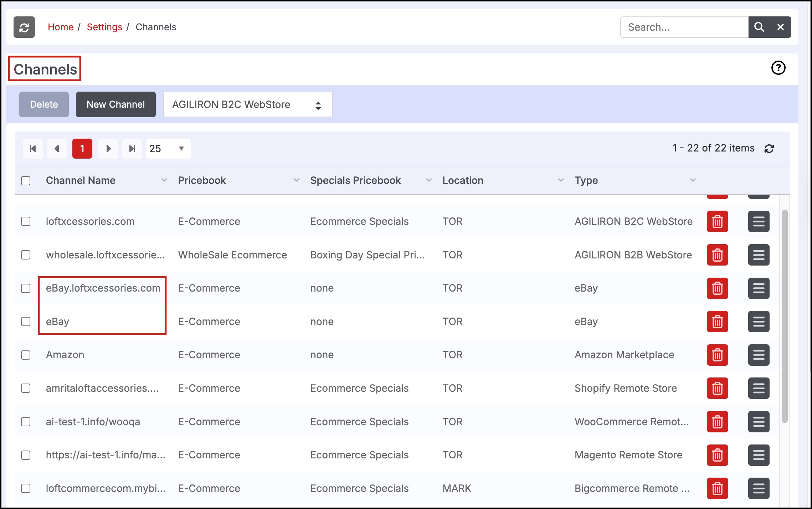This screenshot has height=509, width=812.
Task: Focus the Search input field
Action: (x=684, y=27)
